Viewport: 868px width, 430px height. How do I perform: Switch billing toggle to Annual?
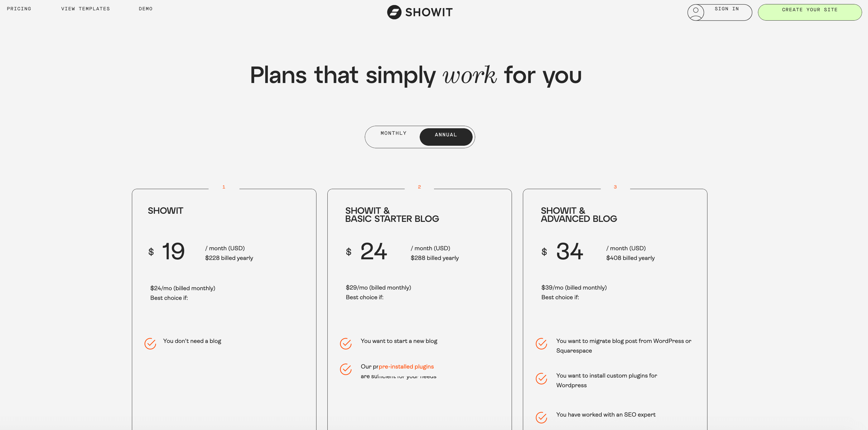tap(446, 136)
